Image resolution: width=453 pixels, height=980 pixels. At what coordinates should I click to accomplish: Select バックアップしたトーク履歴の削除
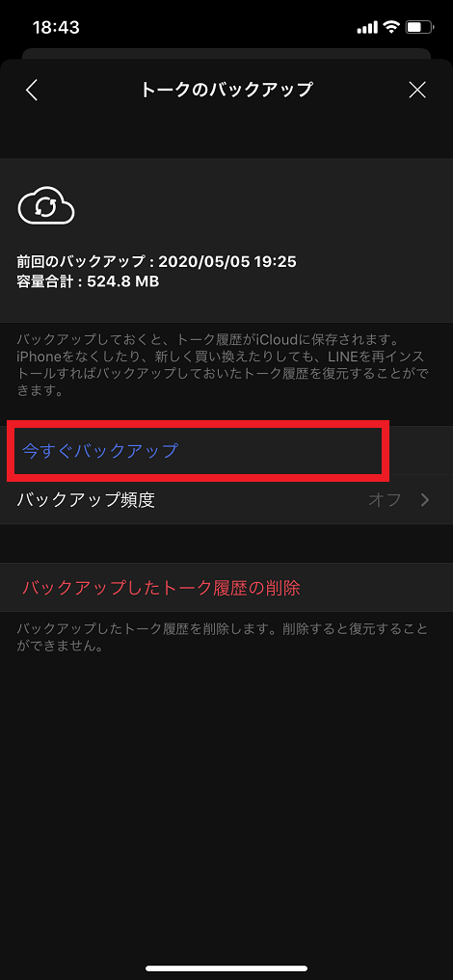[x=226, y=588]
